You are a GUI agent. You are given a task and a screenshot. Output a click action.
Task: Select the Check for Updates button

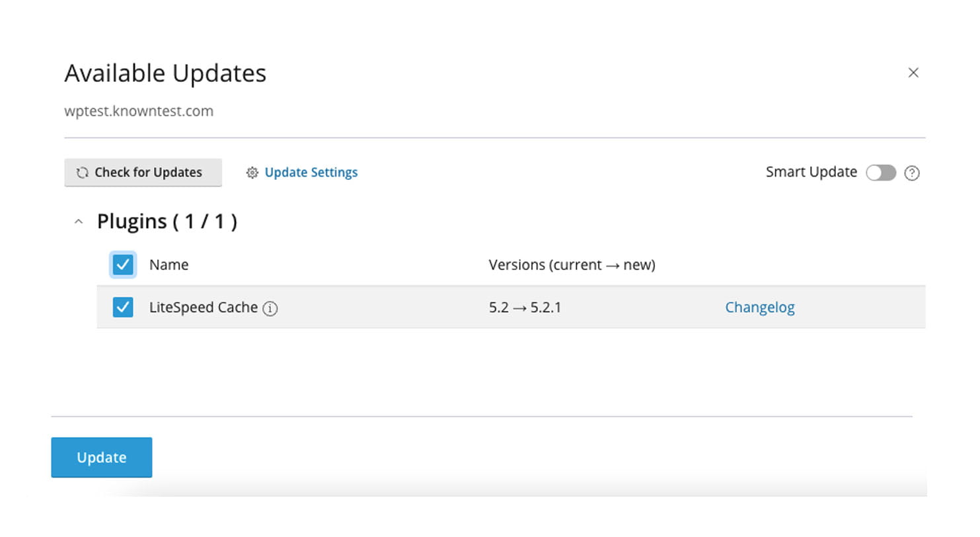[143, 172]
